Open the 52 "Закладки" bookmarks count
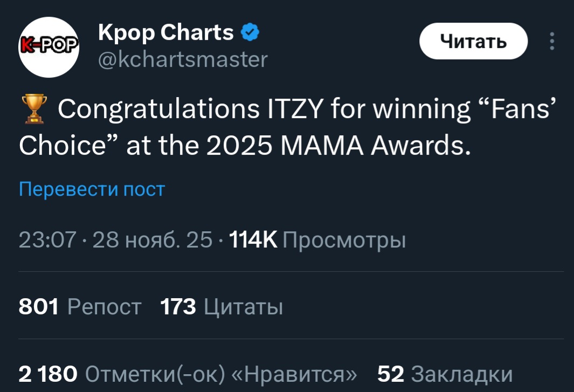This screenshot has height=392, width=574. pos(445,374)
